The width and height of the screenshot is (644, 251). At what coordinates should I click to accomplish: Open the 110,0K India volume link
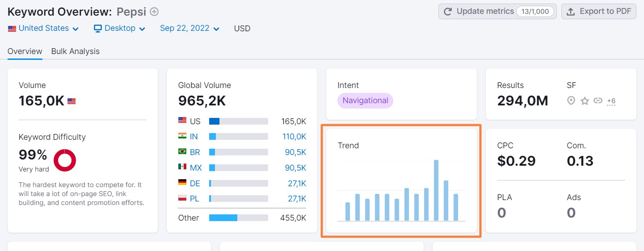coord(294,137)
